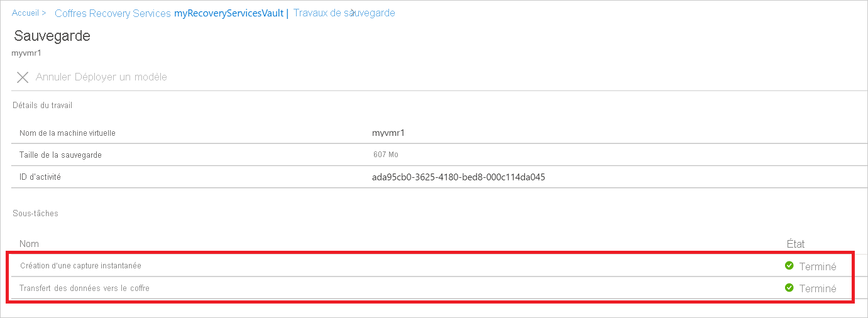The height and width of the screenshot is (318, 868).
Task: Click Annuler Déployer un modèle button
Action: (101, 77)
